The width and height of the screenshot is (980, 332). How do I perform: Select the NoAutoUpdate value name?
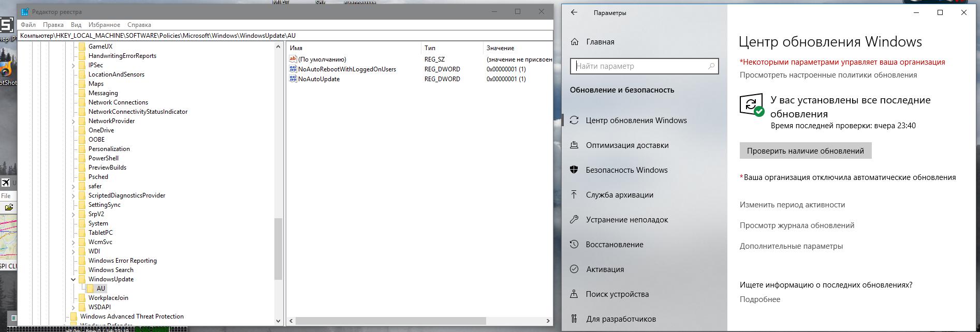pos(319,79)
